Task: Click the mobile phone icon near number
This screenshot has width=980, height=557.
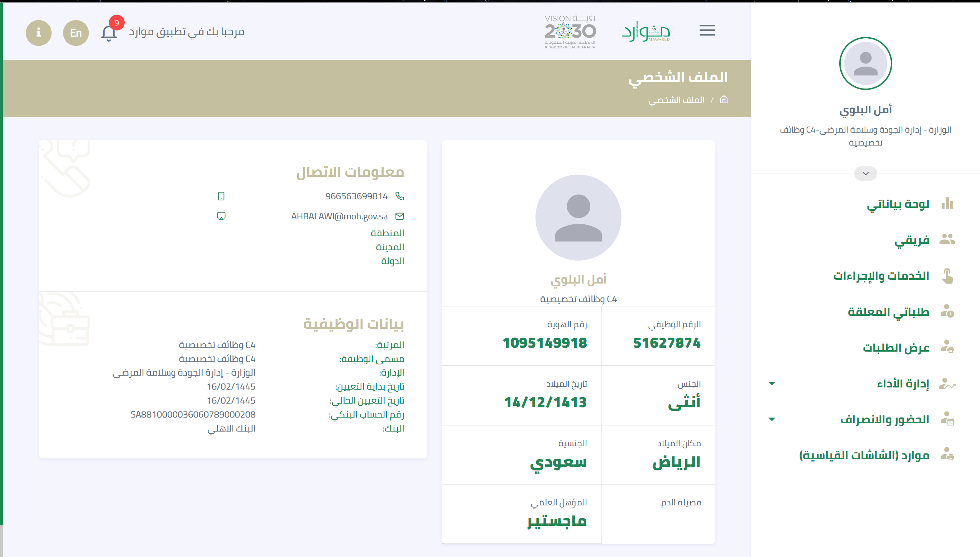Action: (221, 196)
